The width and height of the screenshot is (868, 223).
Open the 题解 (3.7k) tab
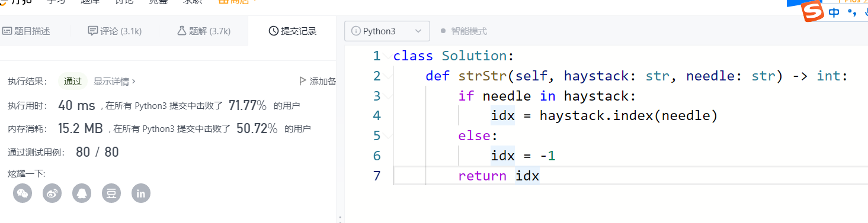point(204,31)
